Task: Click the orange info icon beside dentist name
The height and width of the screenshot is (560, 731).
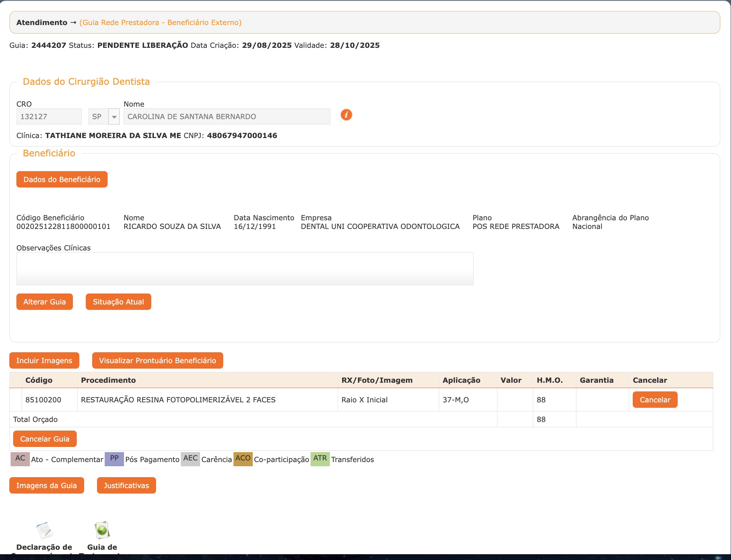Action: point(346,115)
